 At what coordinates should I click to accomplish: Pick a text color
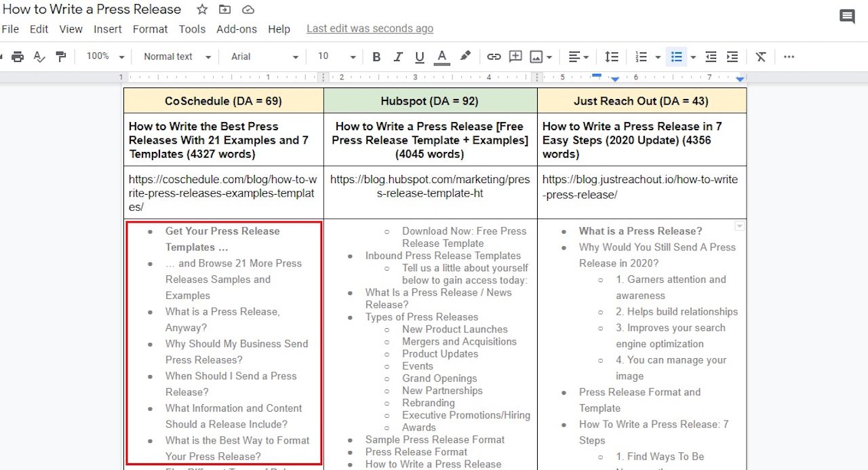(441, 57)
